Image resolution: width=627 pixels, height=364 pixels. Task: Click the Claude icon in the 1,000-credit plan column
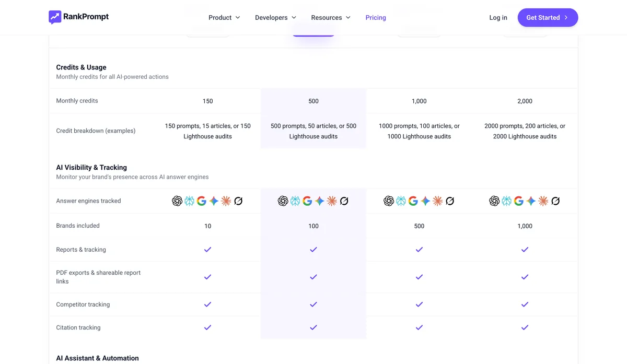tap(438, 201)
